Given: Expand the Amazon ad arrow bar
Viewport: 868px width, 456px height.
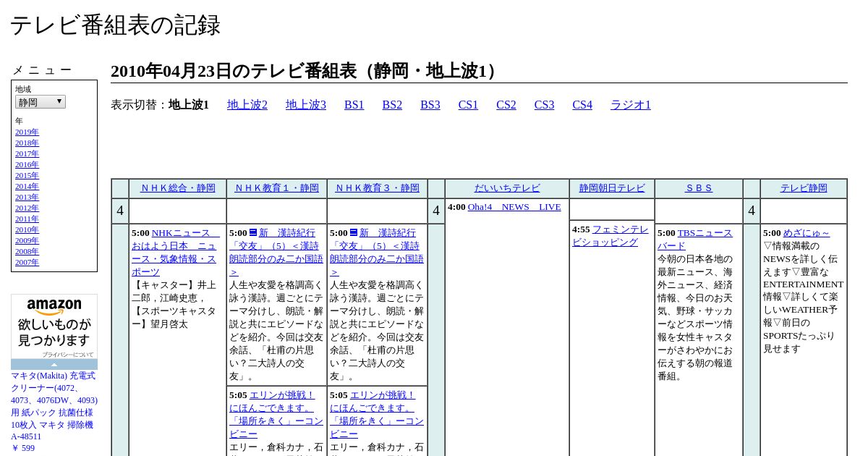Looking at the screenshot, I should pyautogui.click(x=54, y=364).
